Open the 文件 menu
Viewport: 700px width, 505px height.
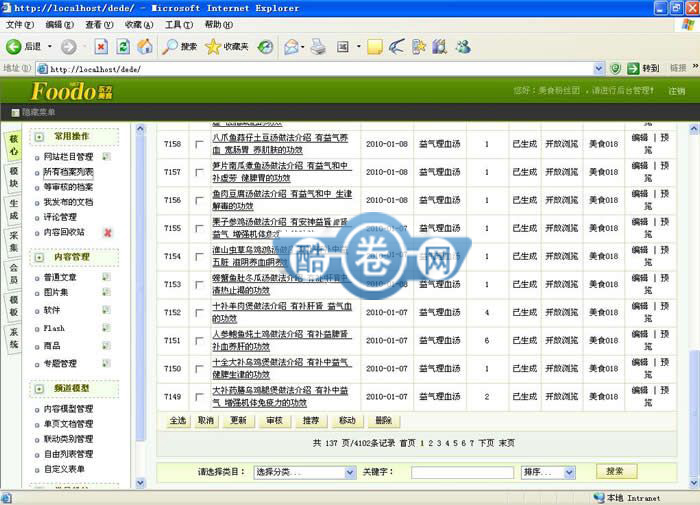click(20, 25)
